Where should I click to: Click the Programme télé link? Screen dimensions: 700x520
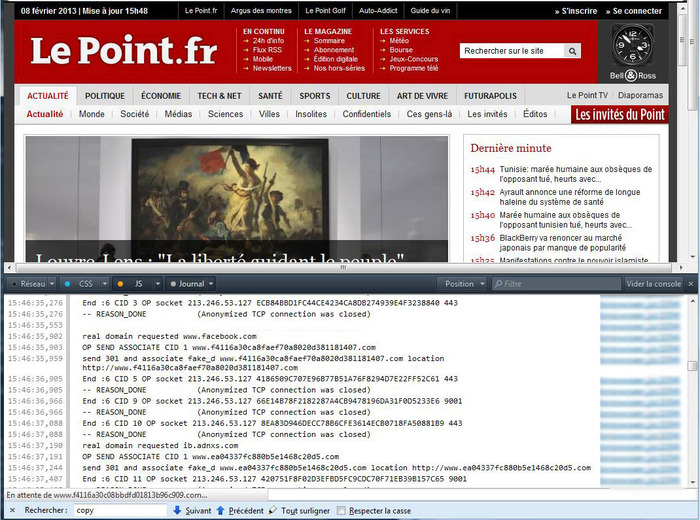tap(413, 68)
